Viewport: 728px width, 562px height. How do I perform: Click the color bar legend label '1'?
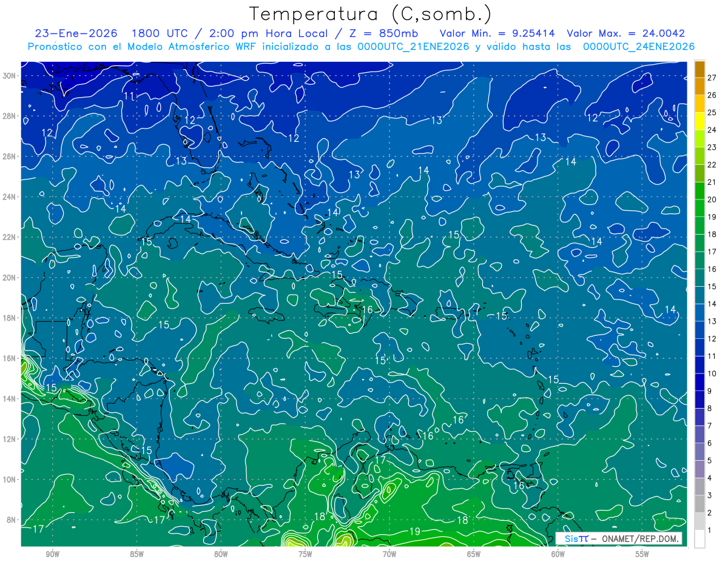coord(710,530)
